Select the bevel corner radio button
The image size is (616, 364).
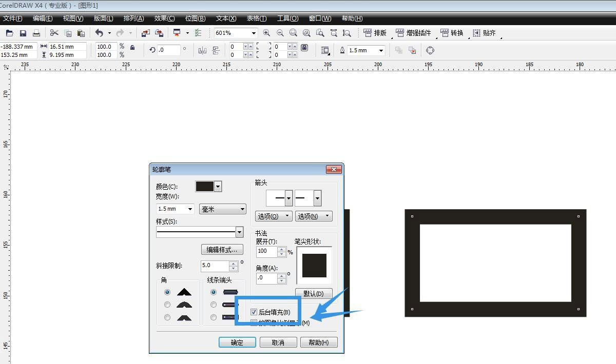(167, 317)
